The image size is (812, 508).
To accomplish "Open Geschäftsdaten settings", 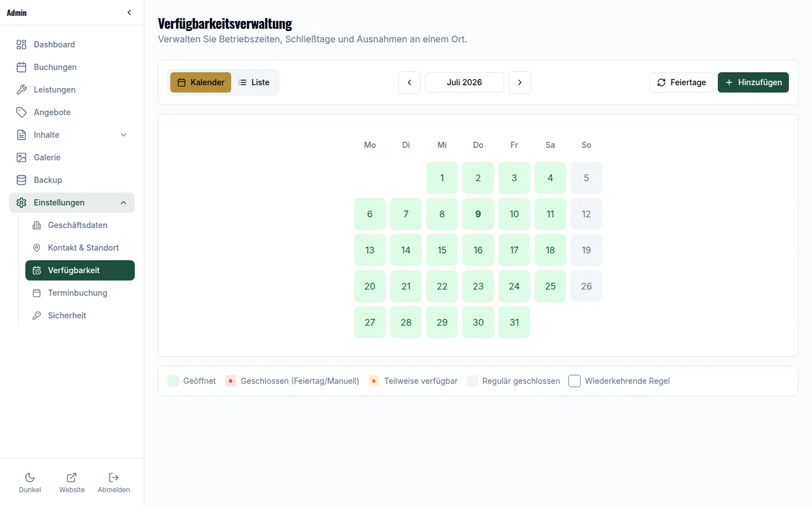I will tap(80, 225).
